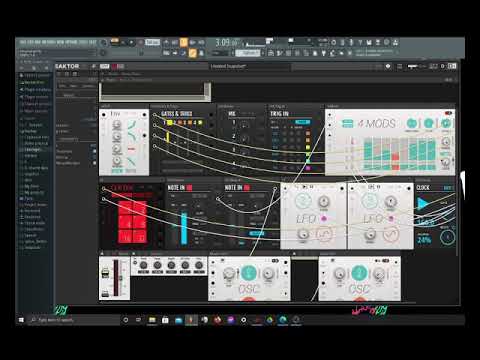
Task: Toggle yellow step 1 in GATES & TRIGS
Action: click(x=169, y=123)
